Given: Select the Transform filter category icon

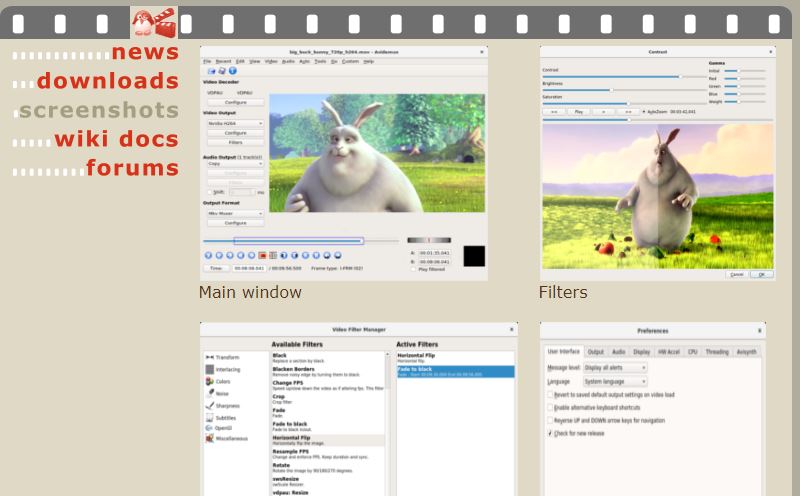Looking at the screenshot, I should click(x=210, y=357).
